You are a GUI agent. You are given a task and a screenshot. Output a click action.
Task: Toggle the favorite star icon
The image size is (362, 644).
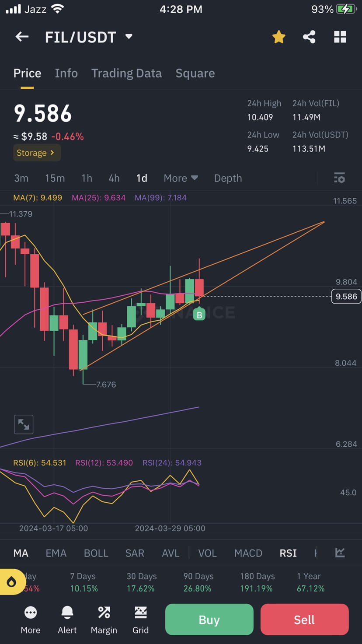tap(278, 37)
